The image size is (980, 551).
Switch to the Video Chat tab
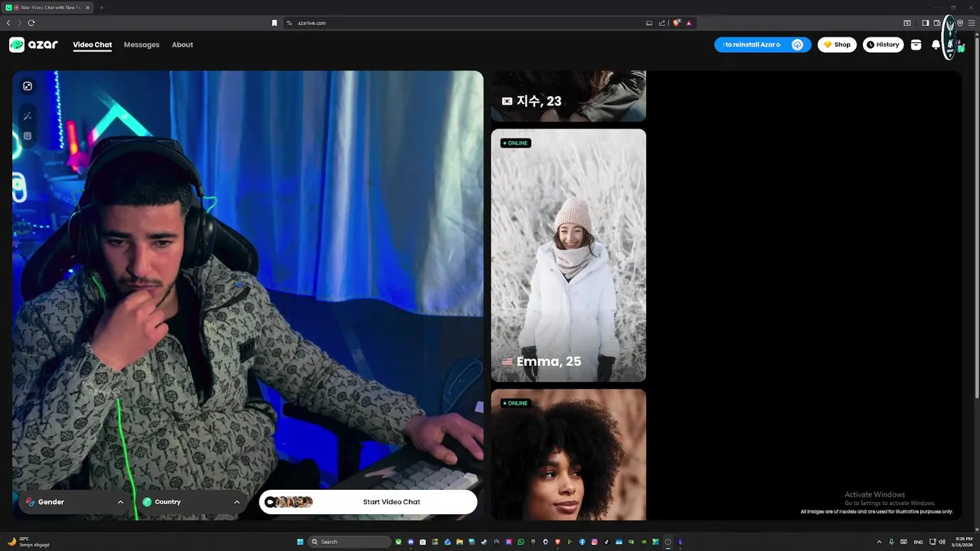point(93,44)
